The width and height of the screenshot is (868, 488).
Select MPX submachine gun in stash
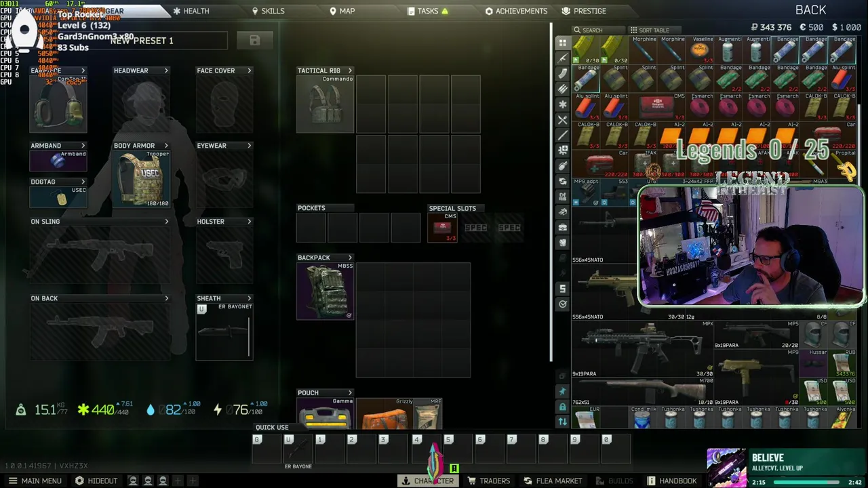click(x=642, y=348)
